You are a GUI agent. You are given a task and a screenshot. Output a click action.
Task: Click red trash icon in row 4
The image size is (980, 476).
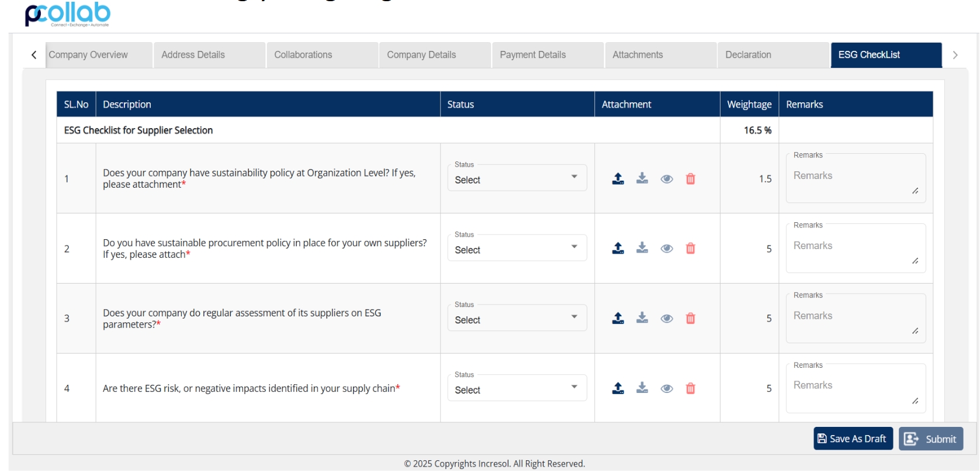tap(690, 388)
